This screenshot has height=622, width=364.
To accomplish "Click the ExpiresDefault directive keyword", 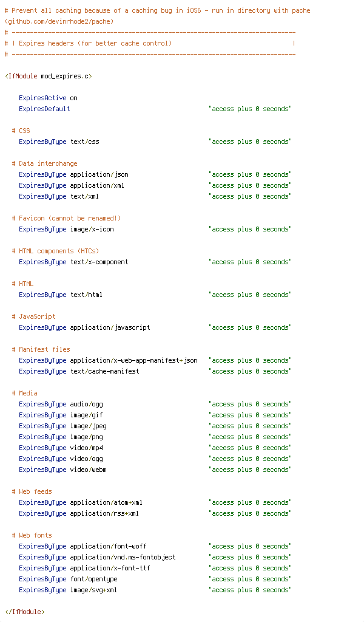I will pyautogui.click(x=44, y=109).
